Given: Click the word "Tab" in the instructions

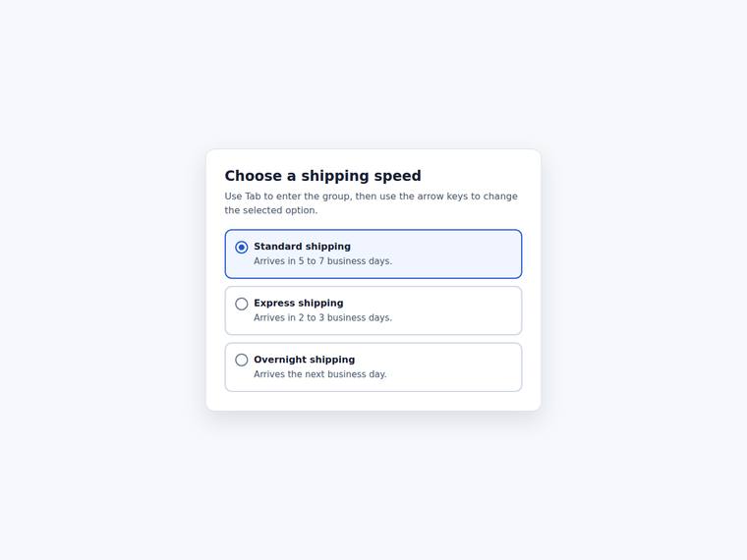Looking at the screenshot, I should click(x=253, y=196).
